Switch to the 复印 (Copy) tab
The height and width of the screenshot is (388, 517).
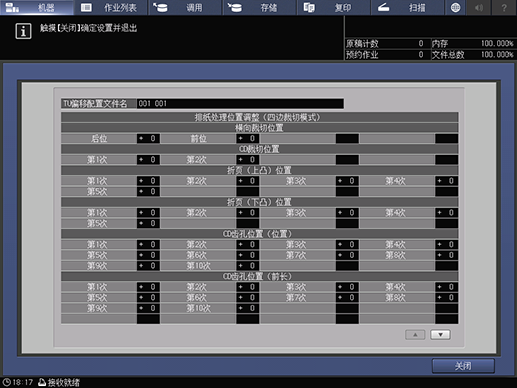tap(334, 7)
